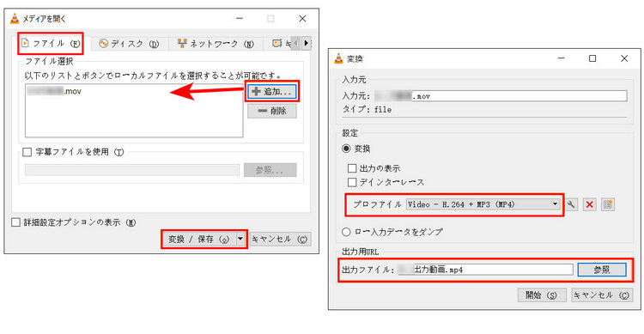Click Start (開始) in Convert dialog
The height and width of the screenshot is (334, 644).
pyautogui.click(x=541, y=295)
